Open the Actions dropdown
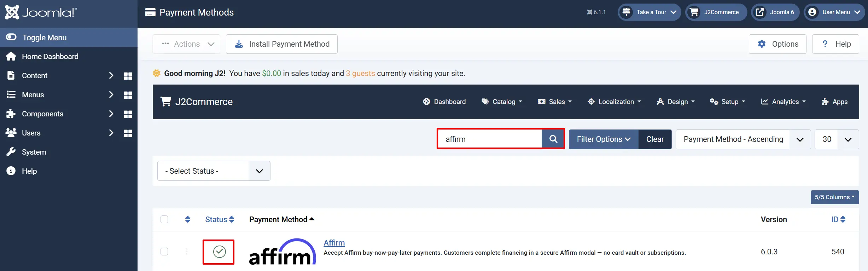Viewport: 868px width, 271px height. click(x=186, y=44)
